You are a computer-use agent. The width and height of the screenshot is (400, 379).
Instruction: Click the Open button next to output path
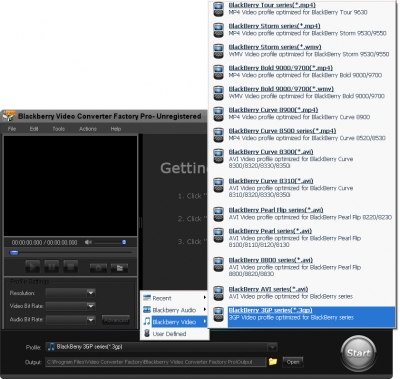pos(293,362)
